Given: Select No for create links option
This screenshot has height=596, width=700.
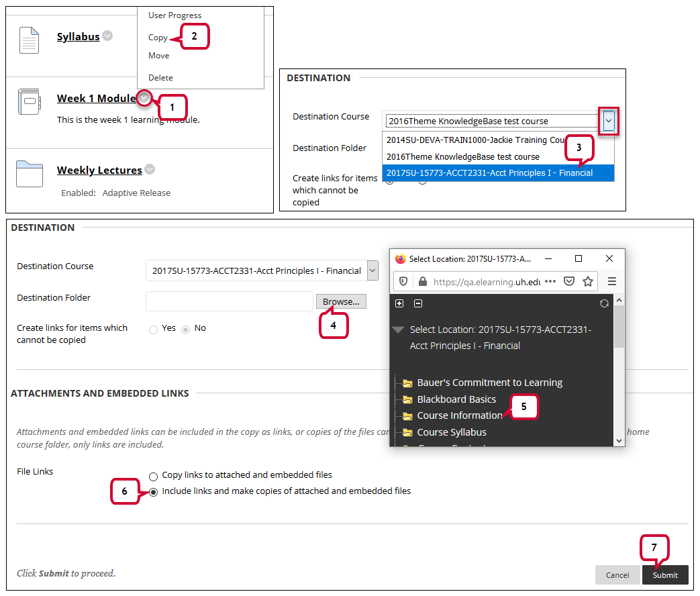Looking at the screenshot, I should coord(185,330).
